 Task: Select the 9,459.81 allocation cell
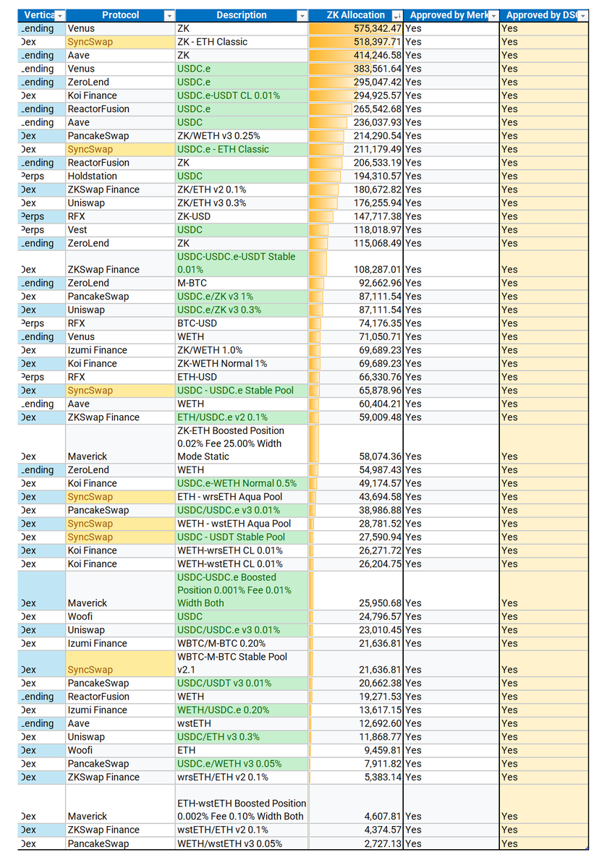coord(356,750)
